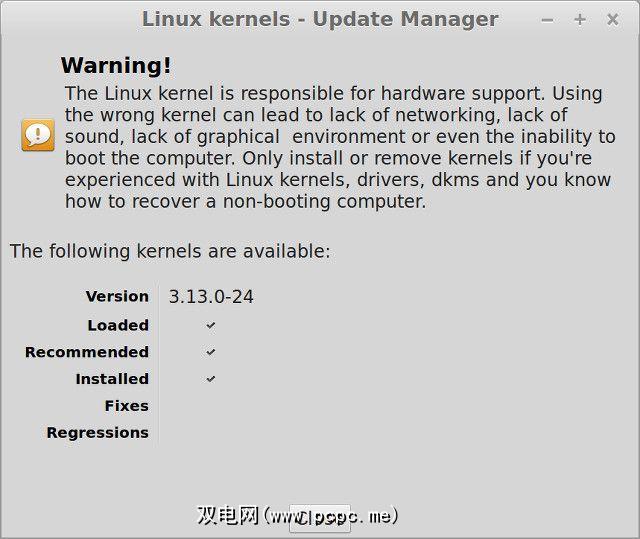Minimize the Update Manager window
This screenshot has width=640, height=539.
tap(547, 19)
